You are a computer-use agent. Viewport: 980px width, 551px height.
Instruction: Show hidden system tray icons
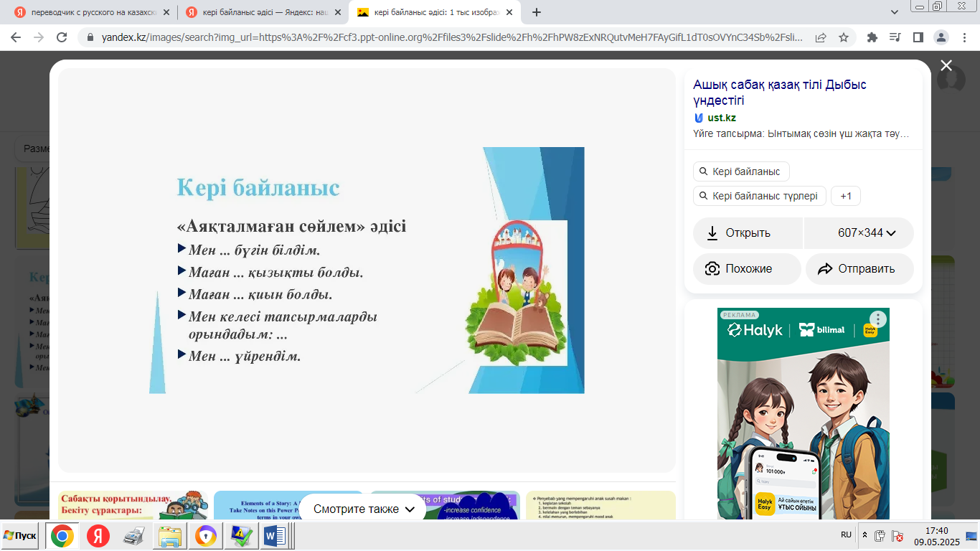tap(864, 535)
